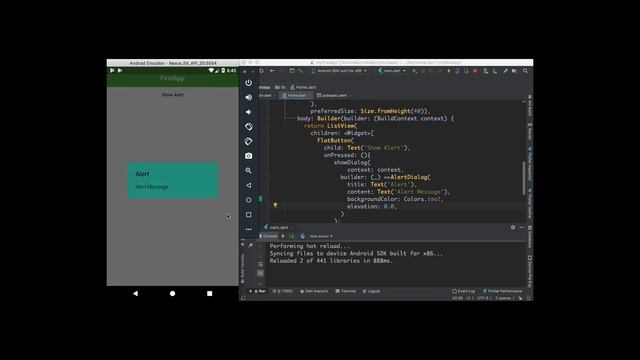
Task: Click lib folder in the breadcrumb bar
Action: [x=280, y=87]
